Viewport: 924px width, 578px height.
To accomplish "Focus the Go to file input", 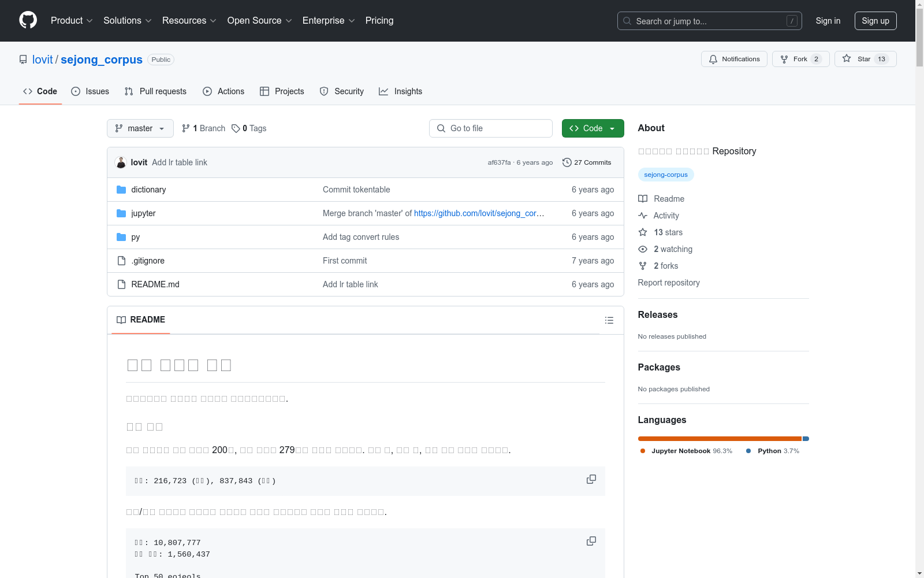I will [491, 128].
